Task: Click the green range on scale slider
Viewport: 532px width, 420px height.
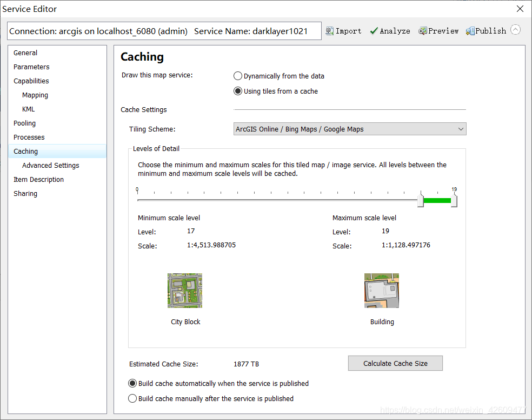Action: pyautogui.click(x=437, y=200)
